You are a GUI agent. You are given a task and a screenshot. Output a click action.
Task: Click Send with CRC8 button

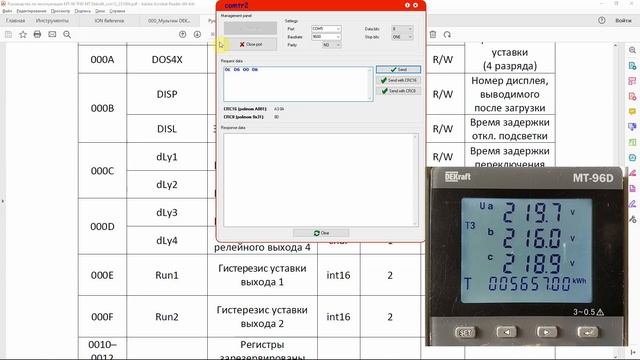(398, 91)
